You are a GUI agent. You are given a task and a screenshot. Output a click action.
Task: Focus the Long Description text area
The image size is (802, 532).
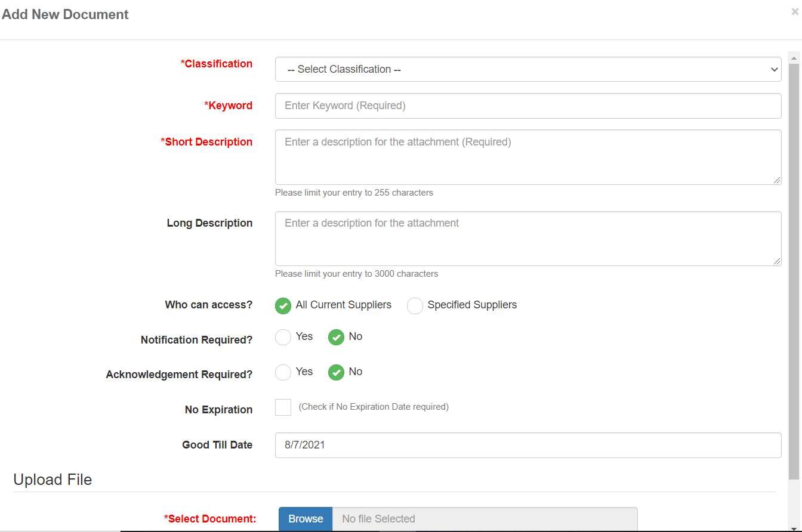528,239
